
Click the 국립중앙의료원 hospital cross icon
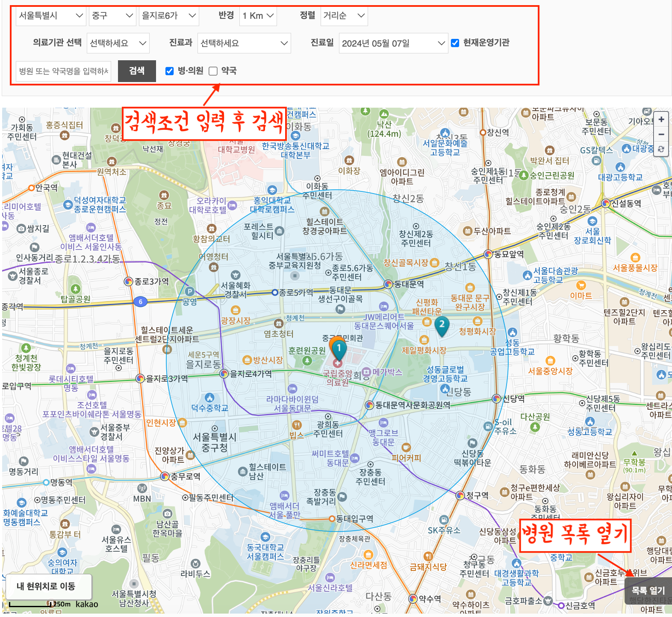click(337, 363)
